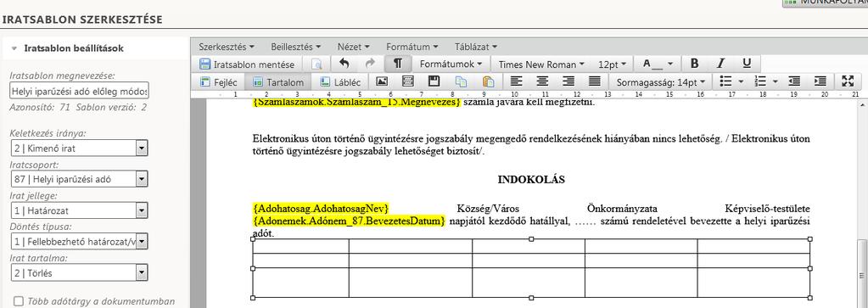Click the copy icon

(461, 81)
